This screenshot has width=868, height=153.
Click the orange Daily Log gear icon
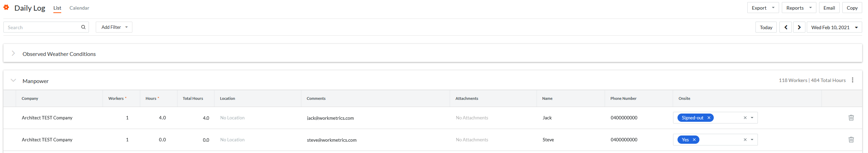click(6, 7)
